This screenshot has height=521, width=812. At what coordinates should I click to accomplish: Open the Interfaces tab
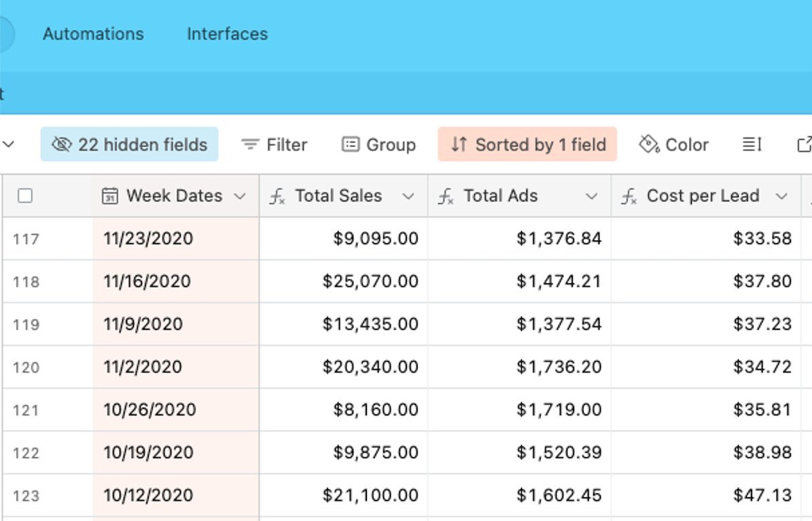(x=228, y=34)
